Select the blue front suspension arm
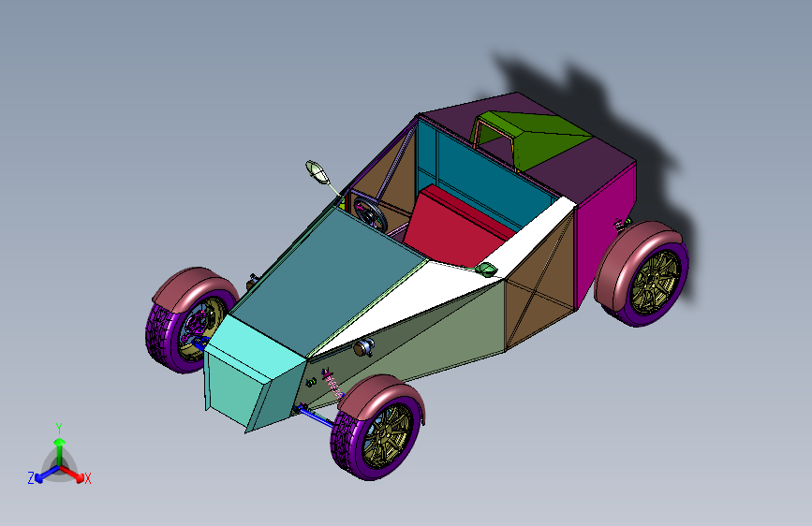Screen dimensions: 812x526 point(315,416)
